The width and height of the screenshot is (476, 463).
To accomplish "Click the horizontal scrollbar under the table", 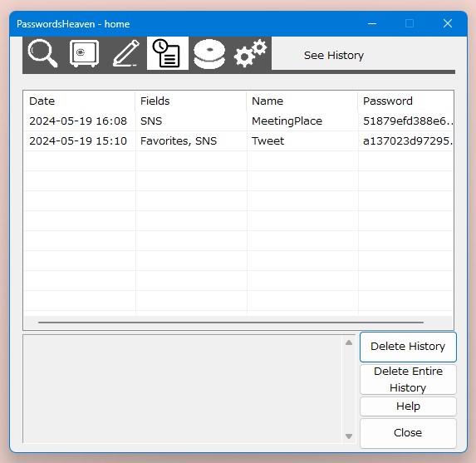I will [231, 323].
